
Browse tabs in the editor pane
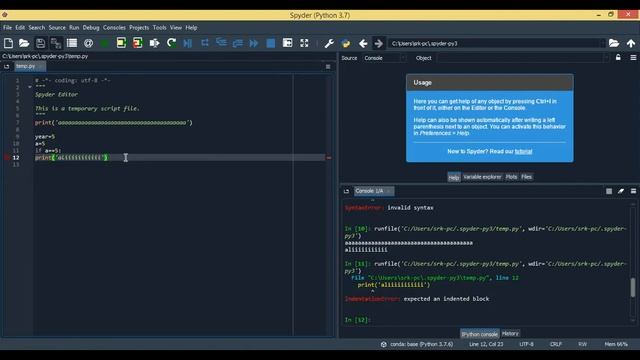[7, 66]
